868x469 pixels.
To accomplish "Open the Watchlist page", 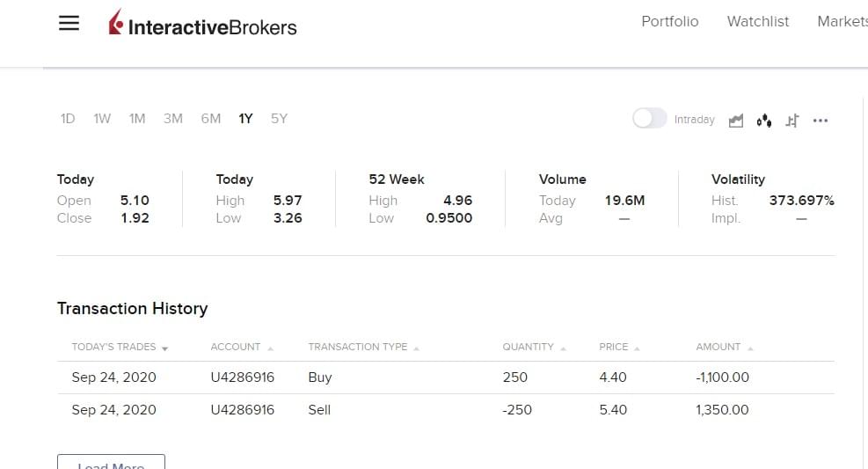I will point(758,21).
